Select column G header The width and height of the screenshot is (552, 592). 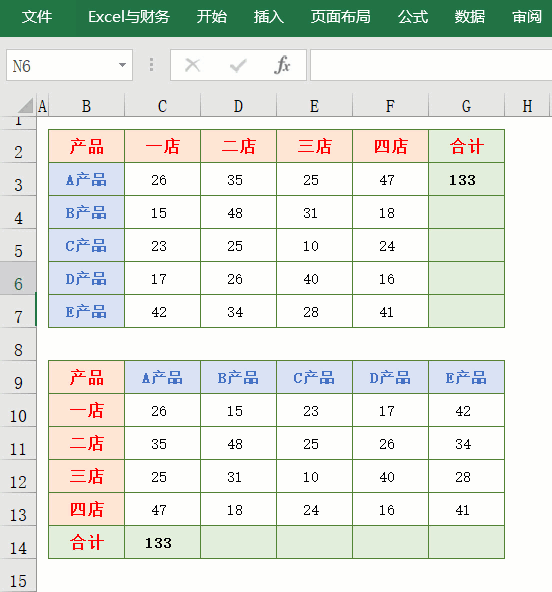(x=466, y=106)
